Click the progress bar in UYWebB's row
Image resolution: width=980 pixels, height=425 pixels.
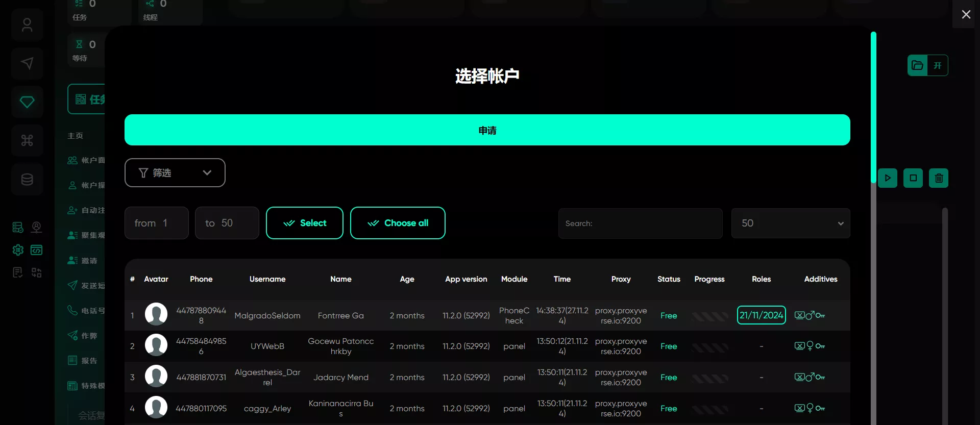709,348
